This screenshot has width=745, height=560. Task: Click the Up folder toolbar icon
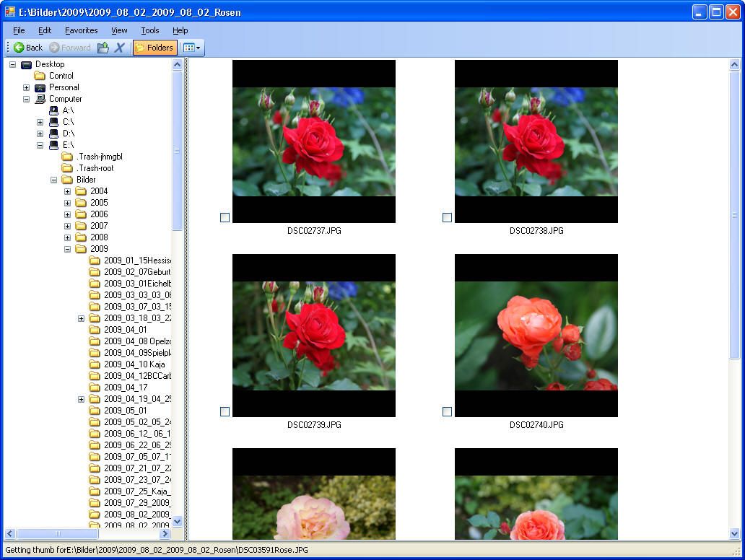103,47
